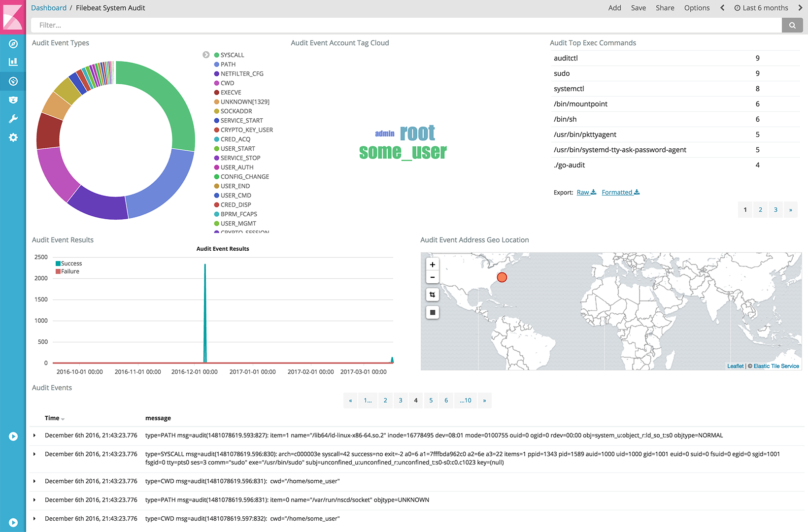Go to page 2 of Audit Top Exec Commands
The height and width of the screenshot is (532, 808).
click(x=760, y=209)
